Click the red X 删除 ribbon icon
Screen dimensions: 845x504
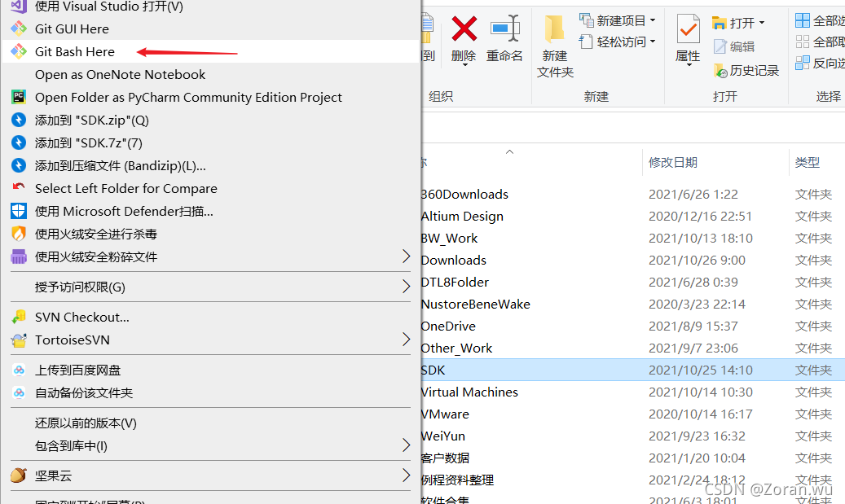464,28
